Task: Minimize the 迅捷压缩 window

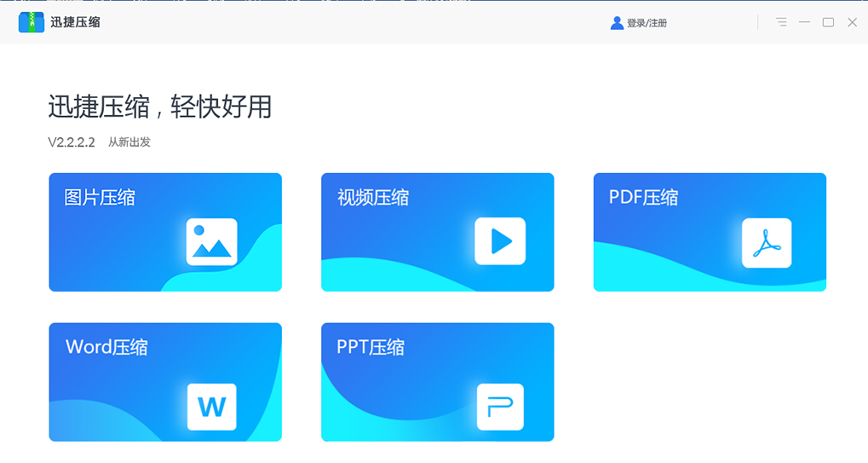Action: point(804,22)
